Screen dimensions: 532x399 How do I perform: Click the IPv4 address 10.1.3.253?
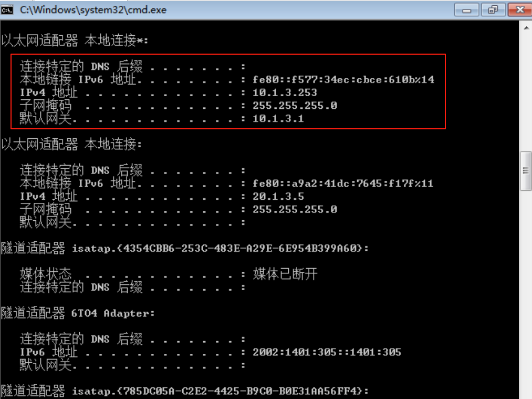click(285, 93)
